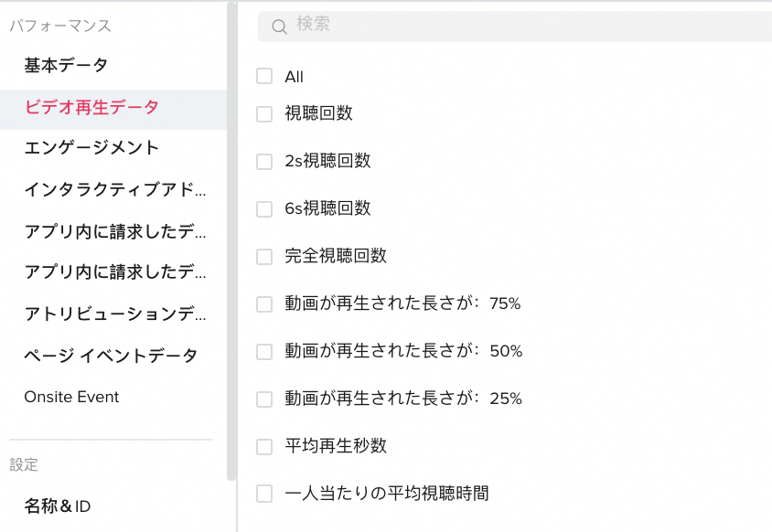The image size is (772, 532).
Task: Check 動画が再生された長さが: 25% checkbox
Action: [x=264, y=399]
